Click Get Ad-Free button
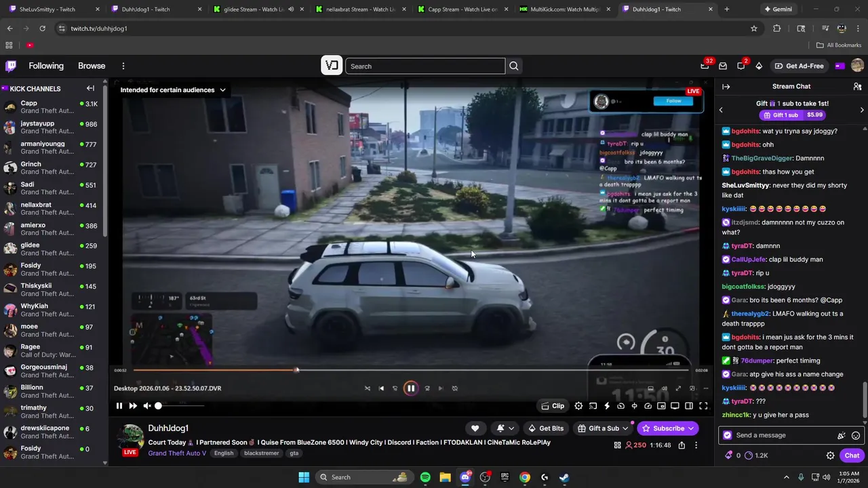The width and height of the screenshot is (868, 488). (799, 66)
